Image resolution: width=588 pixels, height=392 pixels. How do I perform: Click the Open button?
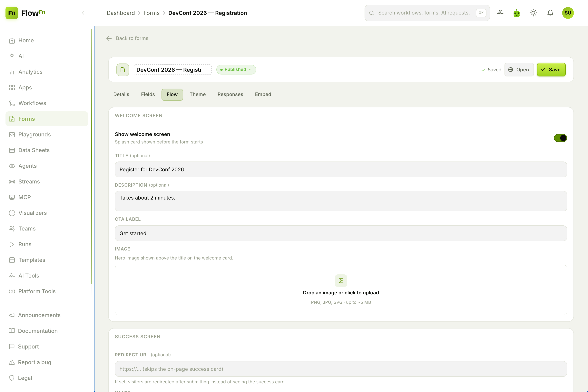pyautogui.click(x=519, y=70)
